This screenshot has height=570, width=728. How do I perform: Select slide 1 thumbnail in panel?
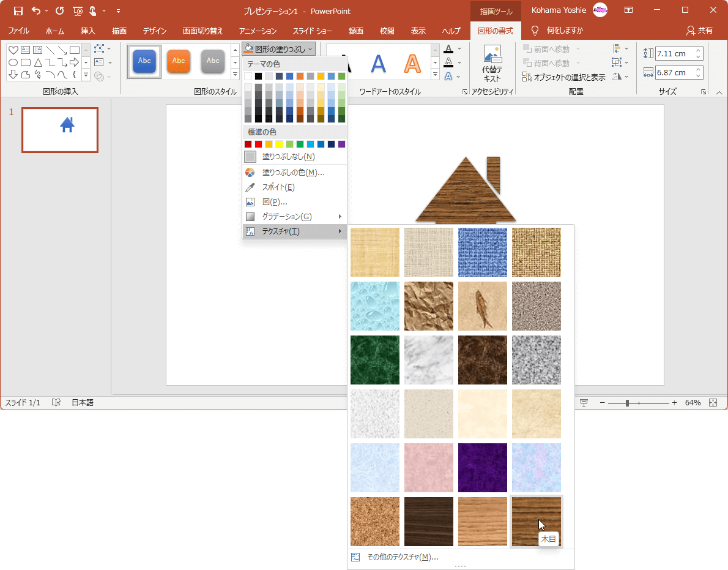pyautogui.click(x=60, y=130)
